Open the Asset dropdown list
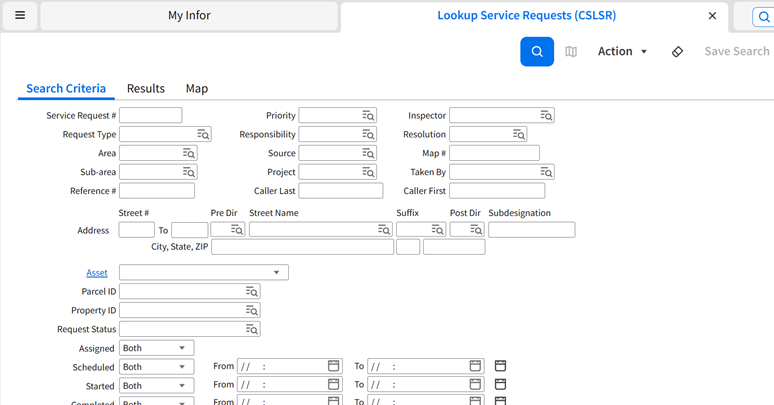The width and height of the screenshot is (774, 405). coord(204,273)
